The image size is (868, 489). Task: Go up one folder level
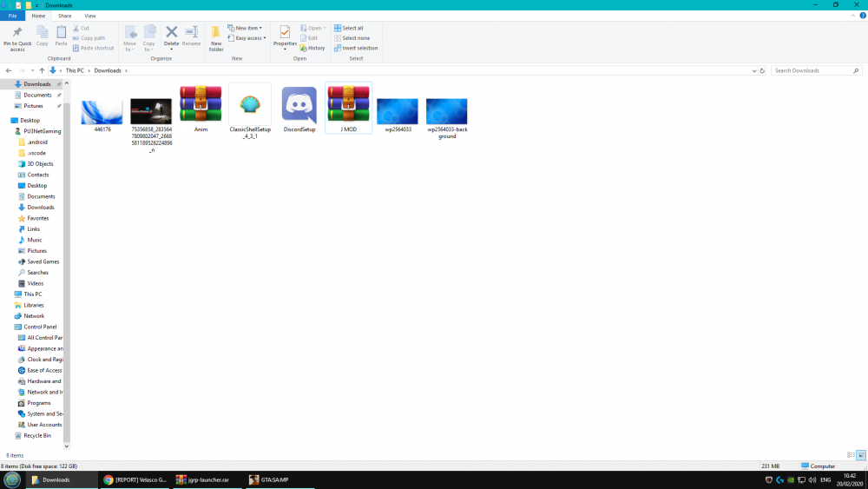[42, 70]
